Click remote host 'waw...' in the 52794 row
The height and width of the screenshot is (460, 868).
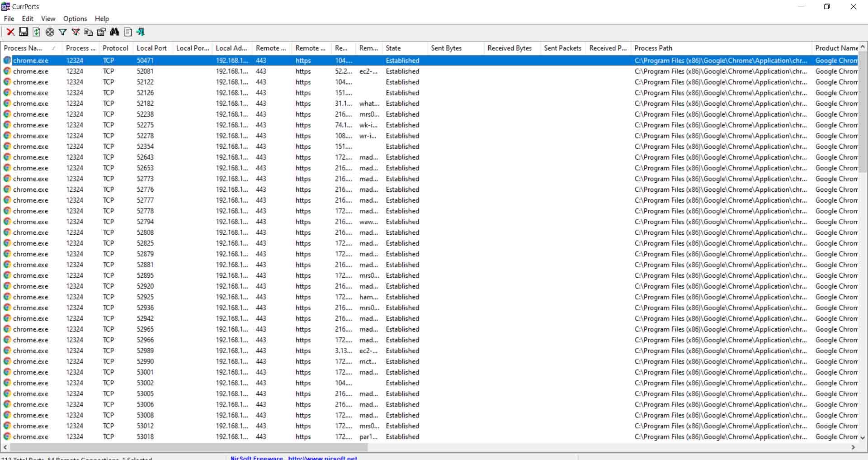pyautogui.click(x=369, y=222)
